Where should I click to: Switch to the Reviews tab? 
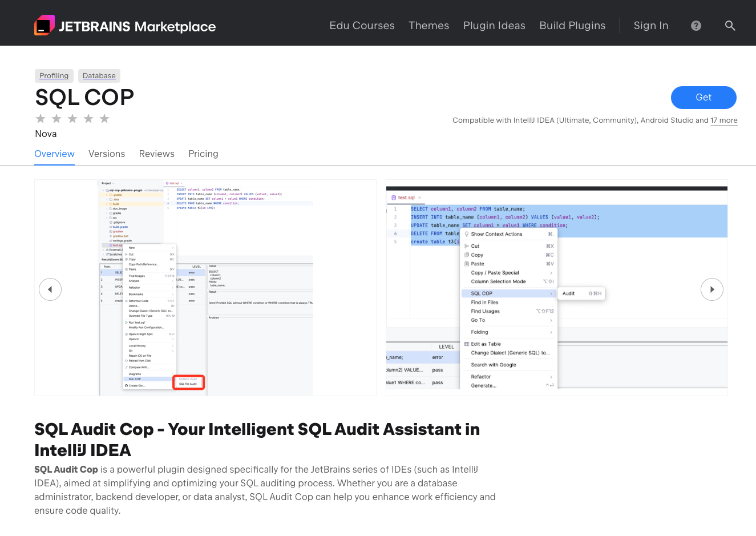[x=157, y=154]
